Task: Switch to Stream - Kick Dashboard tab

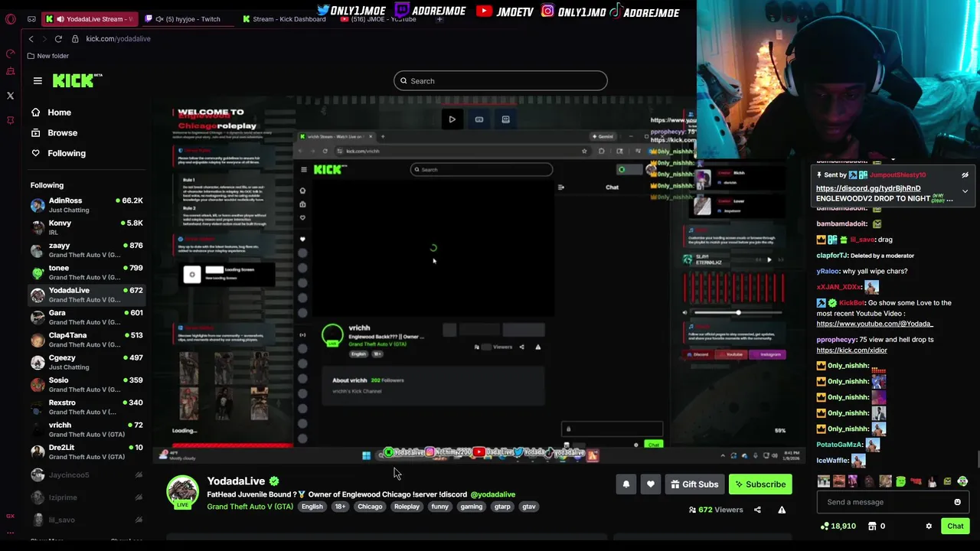Action: 283,19
